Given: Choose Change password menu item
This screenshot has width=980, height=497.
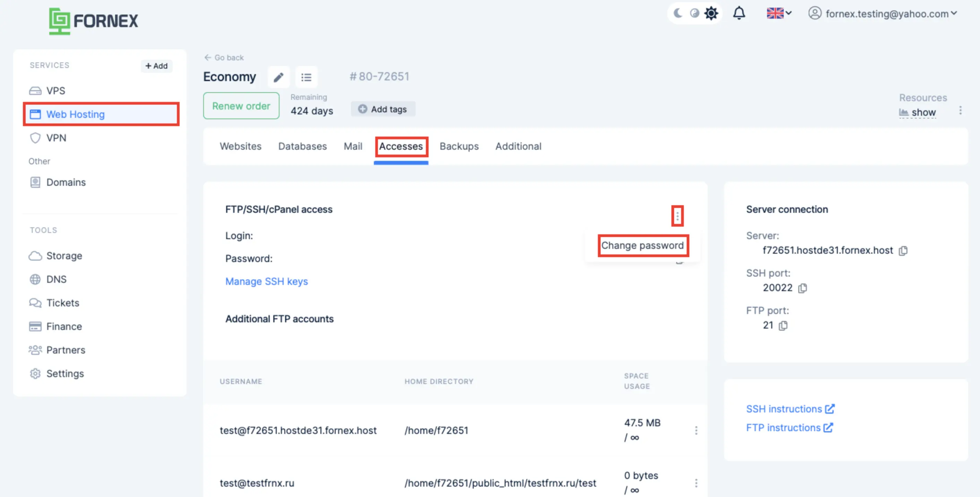Looking at the screenshot, I should [x=643, y=245].
